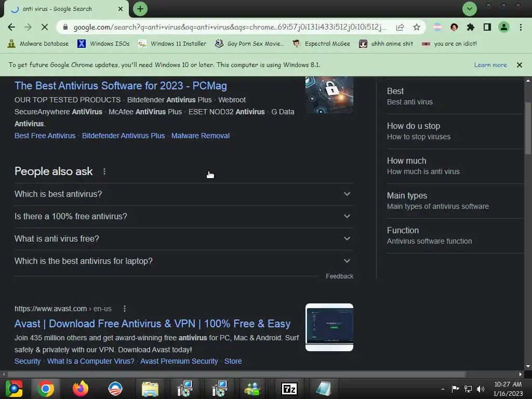The image size is (532, 399).
Task: Open the you are an idiot! bookmark
Action: 449,44
